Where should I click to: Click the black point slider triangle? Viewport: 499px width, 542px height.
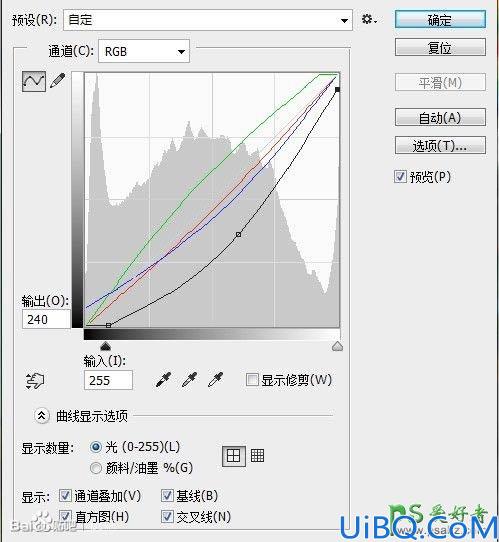pyautogui.click(x=105, y=346)
